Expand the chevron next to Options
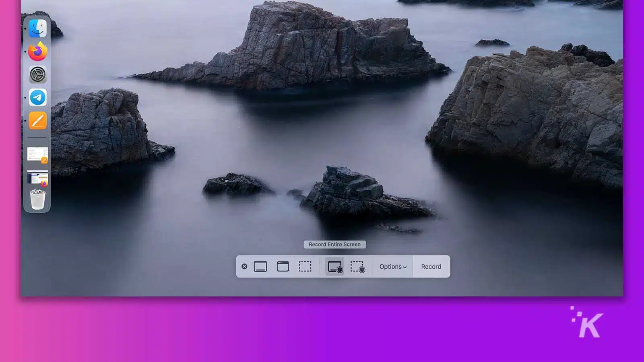This screenshot has width=644, height=362. 405,266
